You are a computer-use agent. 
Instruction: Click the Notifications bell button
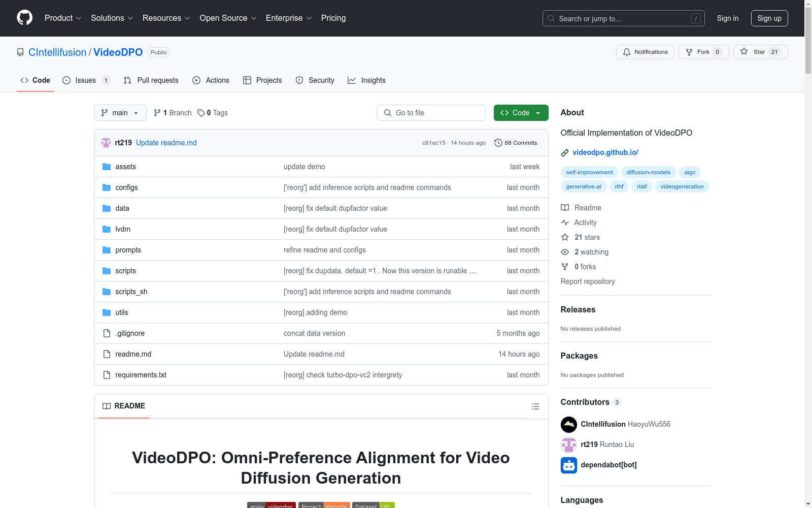pos(645,52)
